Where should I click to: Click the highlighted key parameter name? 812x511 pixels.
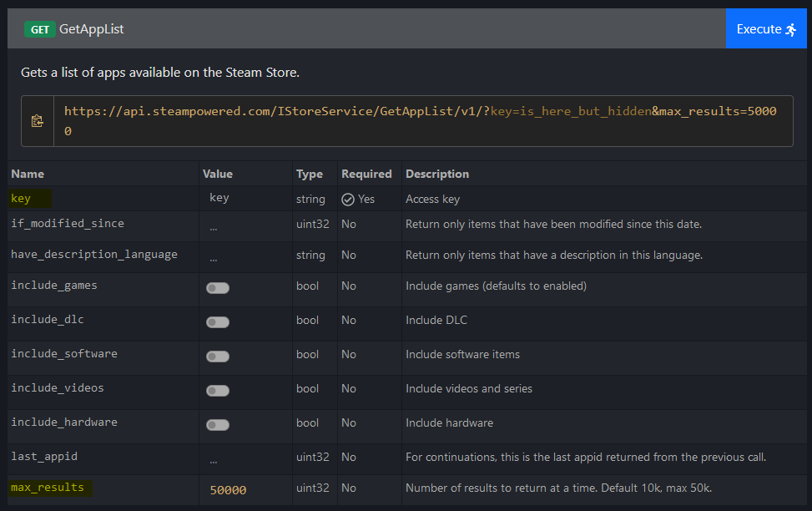[21, 199]
